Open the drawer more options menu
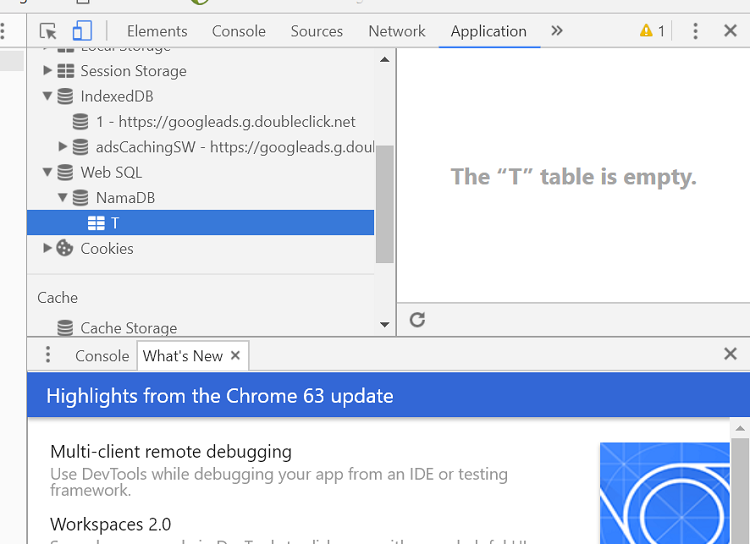750x544 pixels. click(x=48, y=355)
